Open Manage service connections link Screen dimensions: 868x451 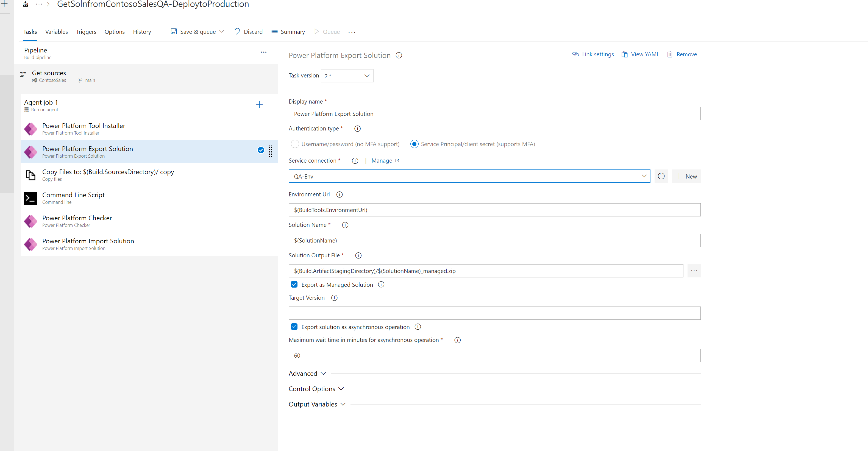tap(382, 161)
